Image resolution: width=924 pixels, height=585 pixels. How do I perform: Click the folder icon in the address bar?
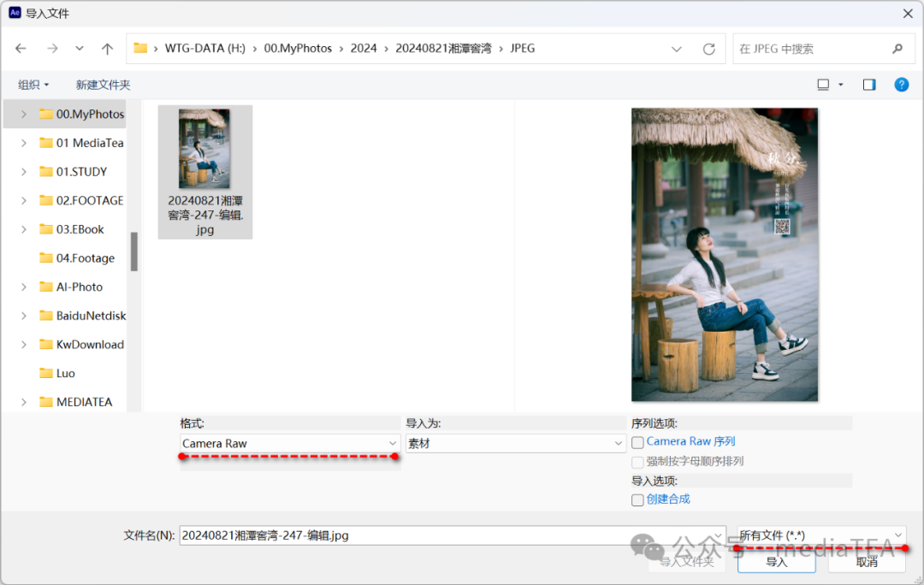pyautogui.click(x=140, y=48)
